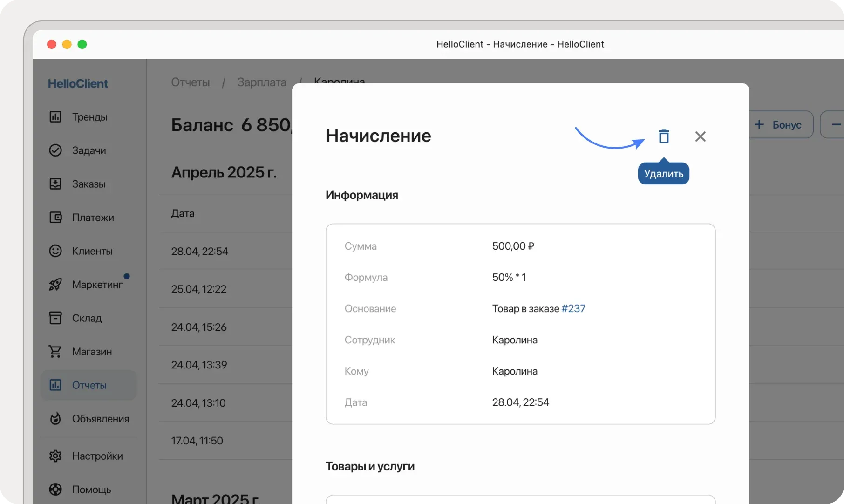Viewport: 844px width, 504px height.
Task: Open the Склад warehouse icon
Action: (x=55, y=318)
